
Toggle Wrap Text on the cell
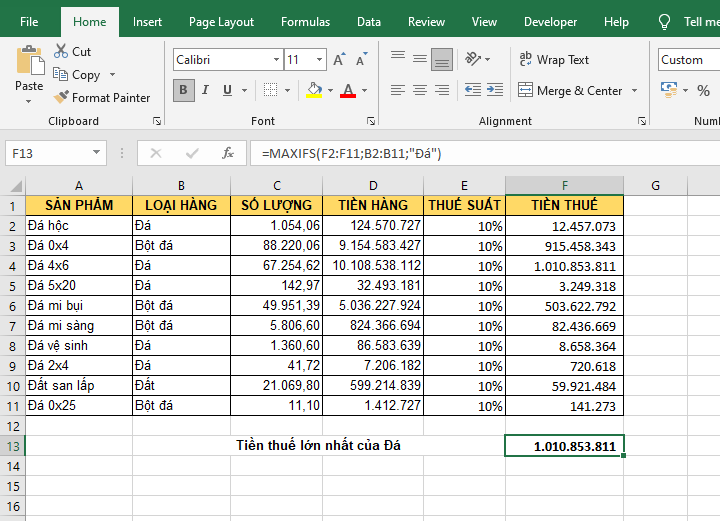tap(554, 60)
